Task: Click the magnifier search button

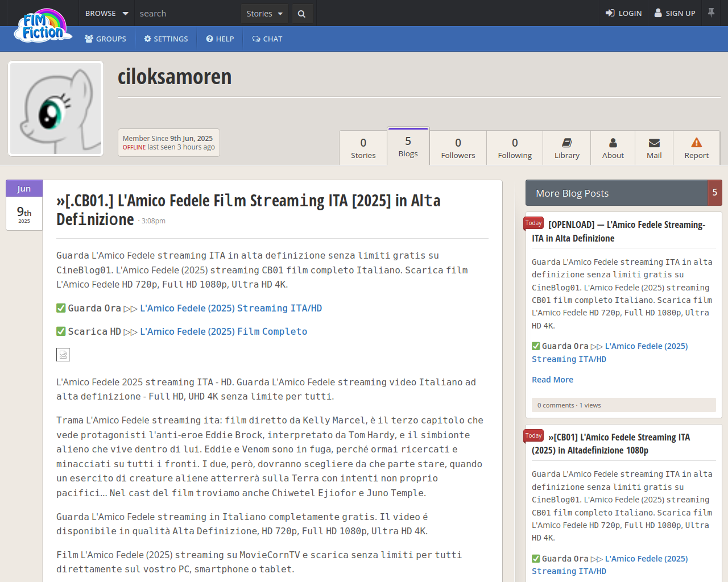Action: coord(302,14)
